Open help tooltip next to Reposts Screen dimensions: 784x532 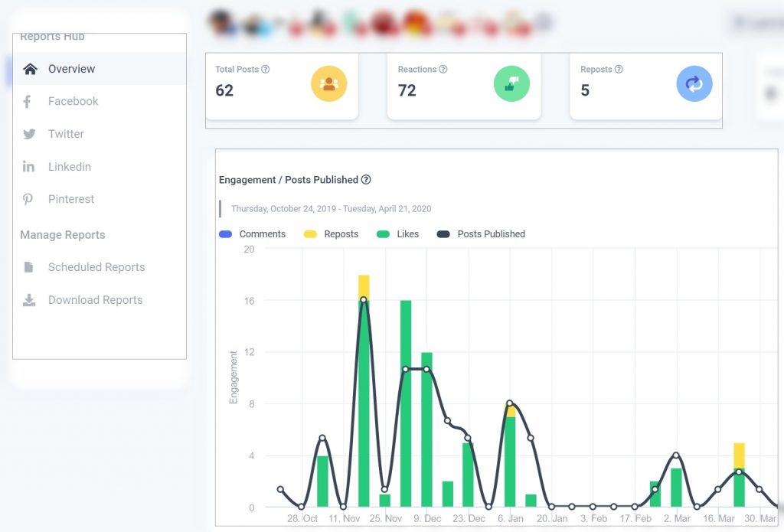coord(619,69)
